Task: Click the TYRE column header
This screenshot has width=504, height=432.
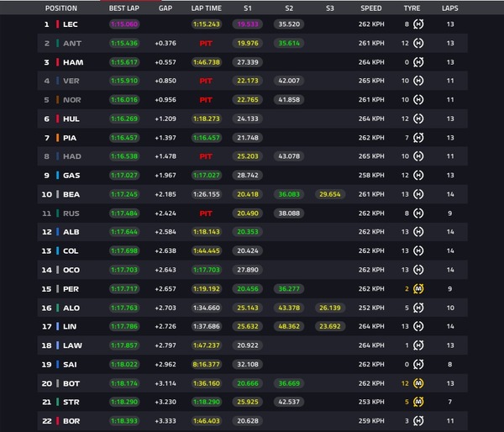Action: pyautogui.click(x=412, y=8)
